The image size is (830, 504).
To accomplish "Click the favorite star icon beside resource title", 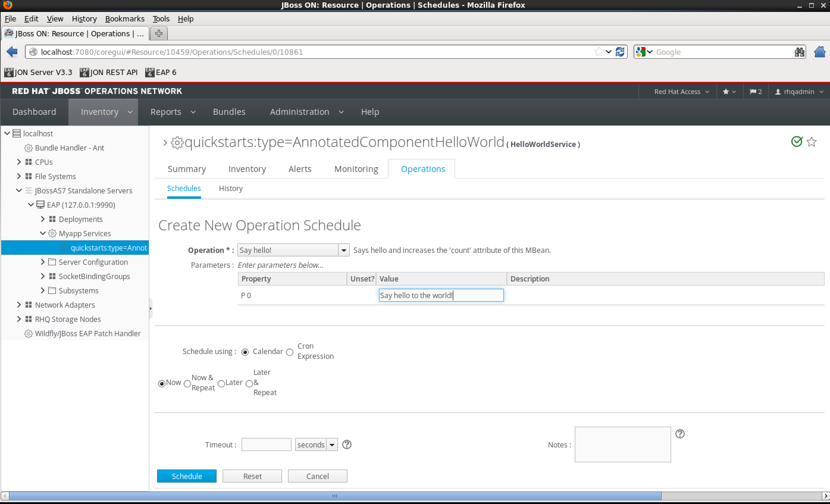I will (x=812, y=142).
